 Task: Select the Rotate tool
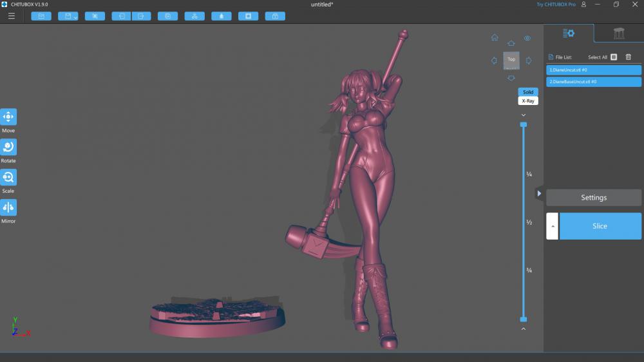pyautogui.click(x=8, y=147)
